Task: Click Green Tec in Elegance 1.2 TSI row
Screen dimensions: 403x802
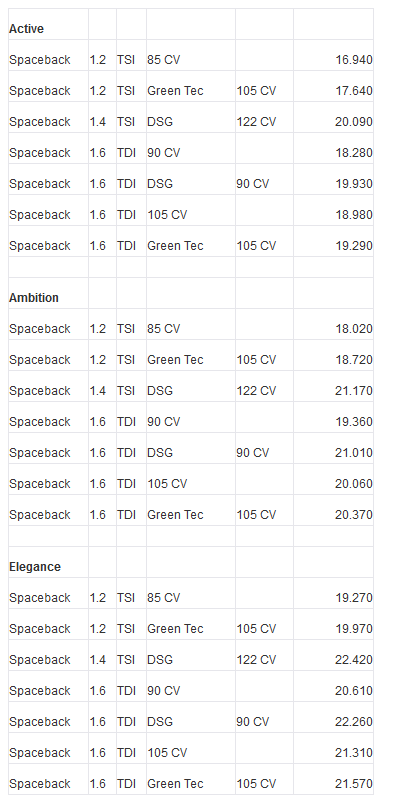Action: coord(175,629)
